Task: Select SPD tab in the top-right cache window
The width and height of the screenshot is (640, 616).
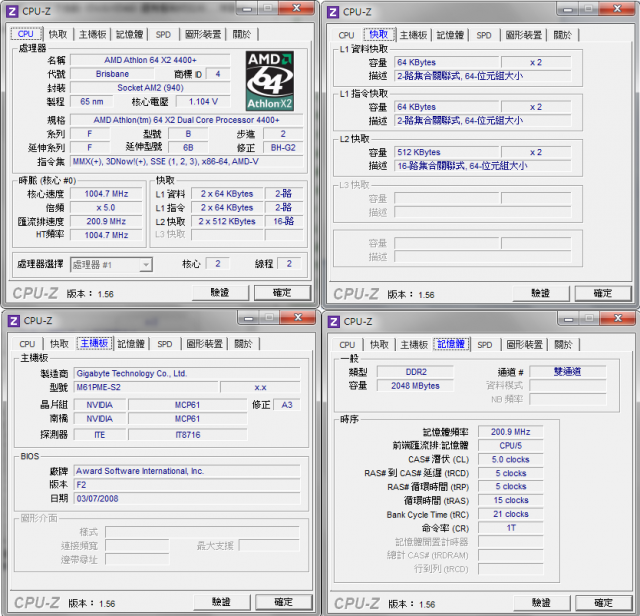Action: [484, 35]
